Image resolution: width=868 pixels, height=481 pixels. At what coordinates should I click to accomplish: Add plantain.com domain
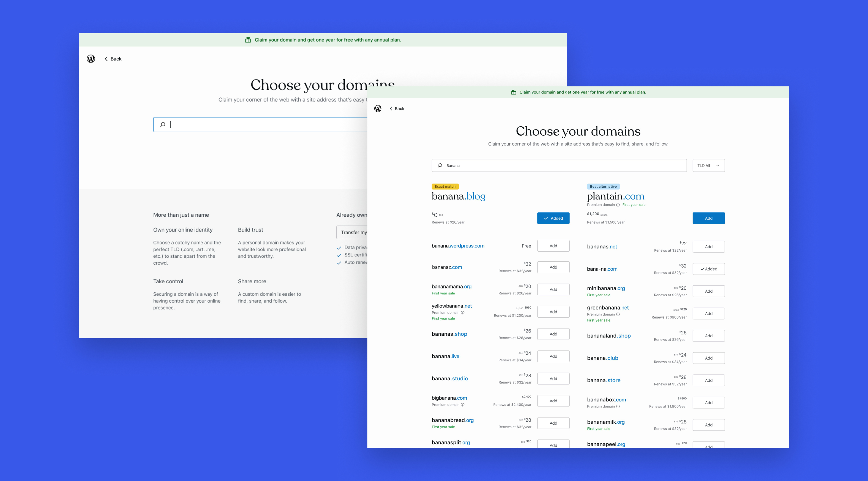click(708, 218)
